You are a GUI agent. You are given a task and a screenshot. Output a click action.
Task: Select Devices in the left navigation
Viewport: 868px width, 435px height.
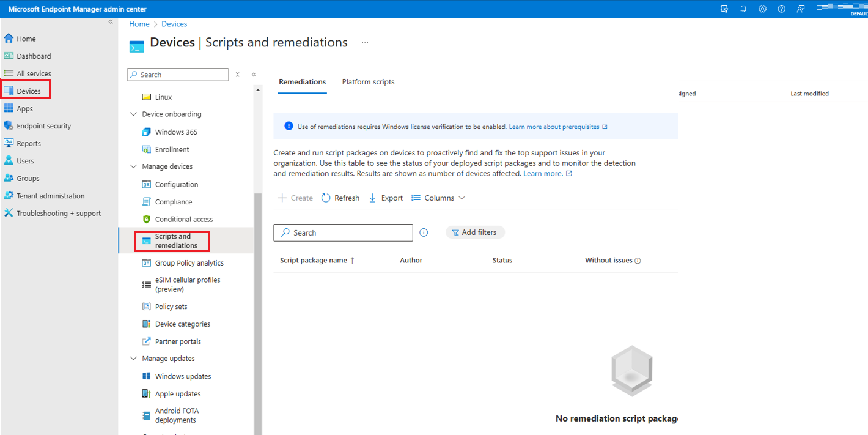pyautogui.click(x=28, y=91)
